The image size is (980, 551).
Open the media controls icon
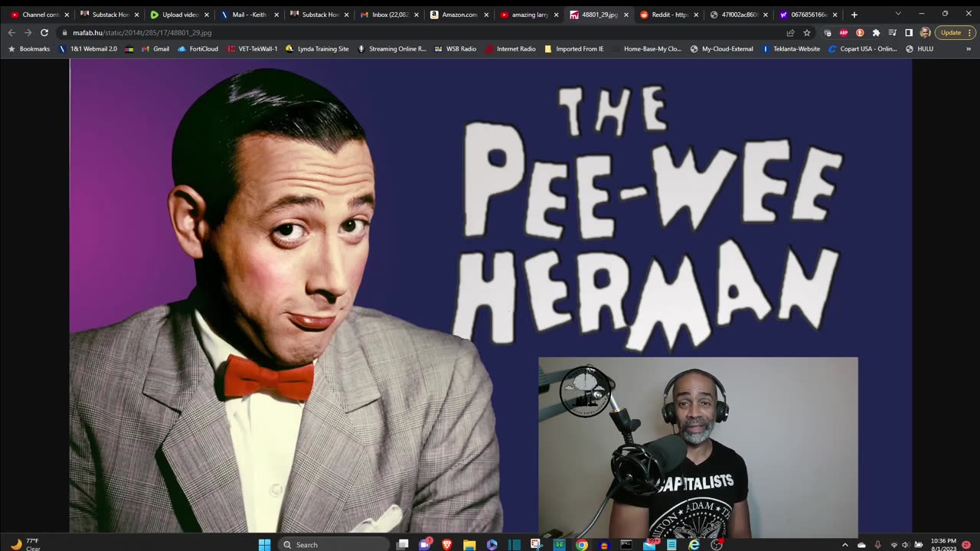(893, 33)
